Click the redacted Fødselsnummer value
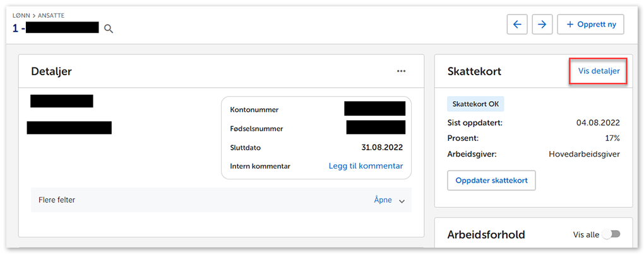The height and width of the screenshot is (254, 644). coord(375,128)
